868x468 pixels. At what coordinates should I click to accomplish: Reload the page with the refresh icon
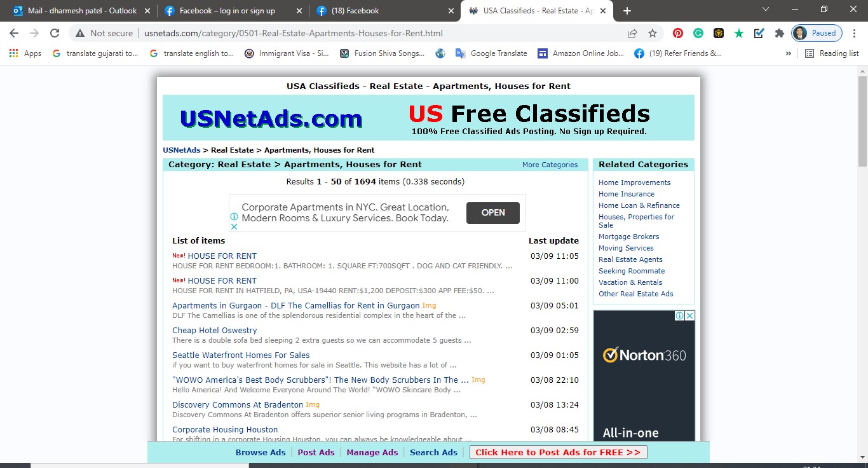click(x=55, y=33)
